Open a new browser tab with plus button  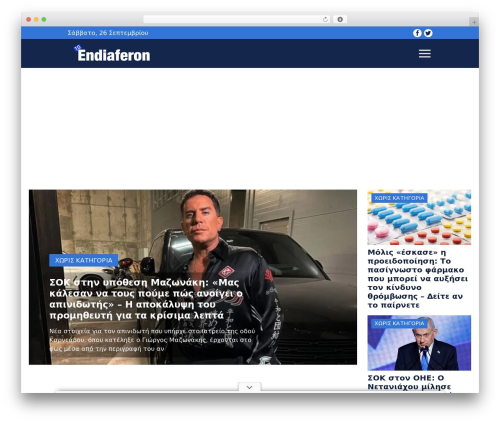(x=474, y=22)
